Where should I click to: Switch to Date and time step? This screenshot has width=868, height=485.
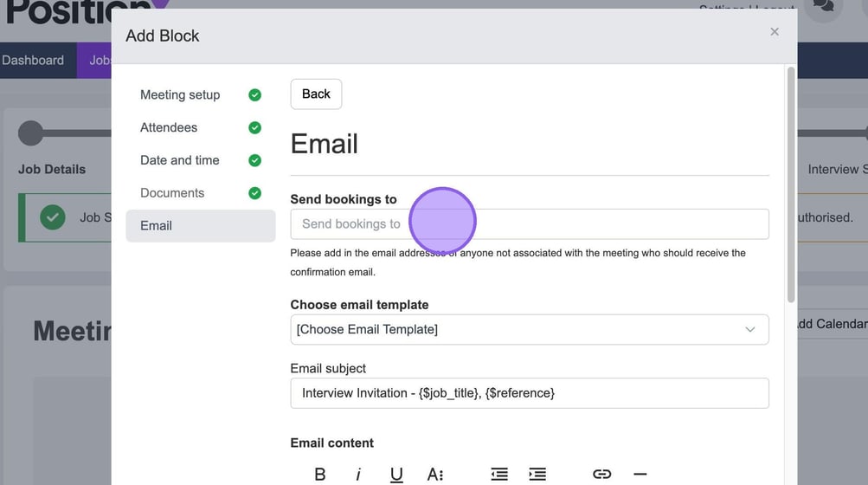(179, 160)
